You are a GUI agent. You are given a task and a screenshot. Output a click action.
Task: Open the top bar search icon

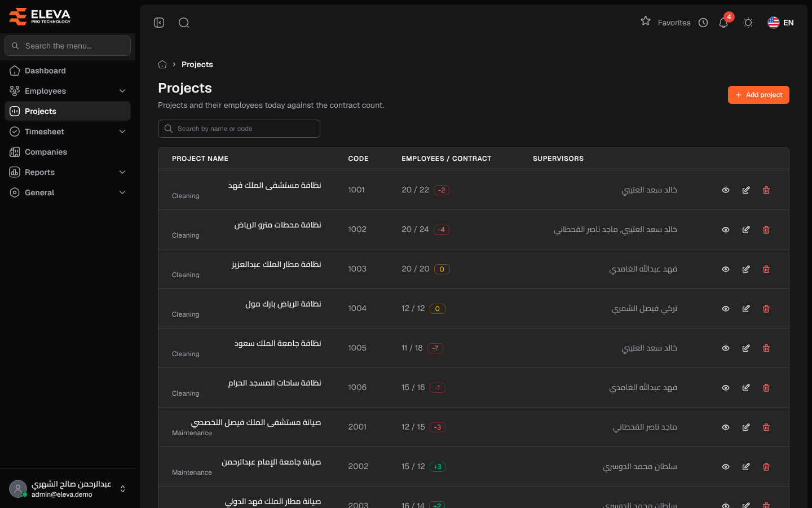point(184,23)
